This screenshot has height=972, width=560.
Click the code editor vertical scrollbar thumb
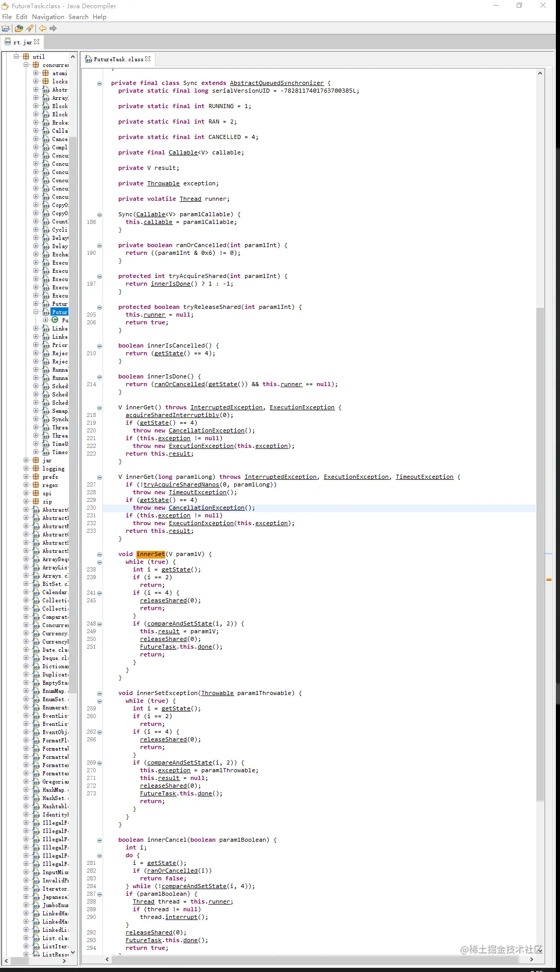(x=540, y=554)
